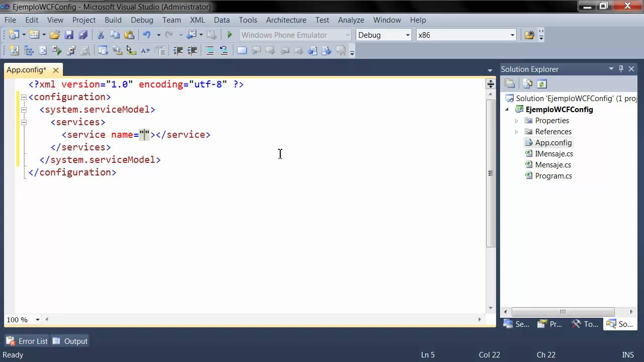Click the editor vertical scrollbar thumb

pyautogui.click(x=491, y=173)
